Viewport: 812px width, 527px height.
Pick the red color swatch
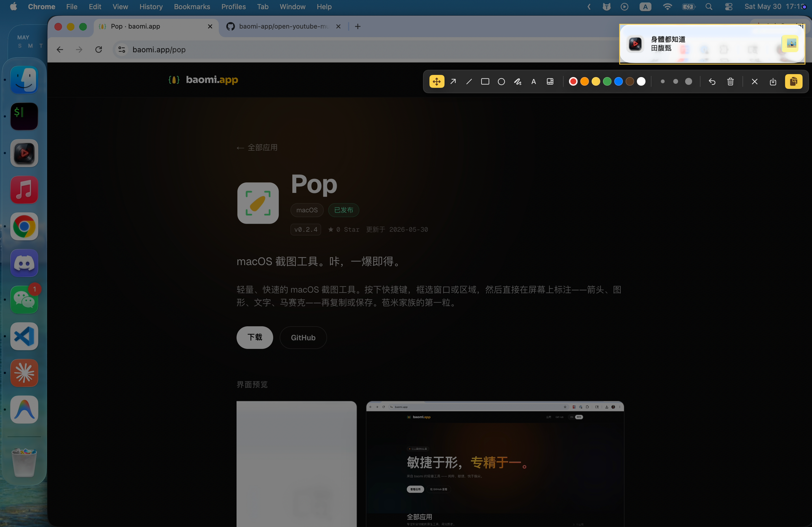click(573, 82)
